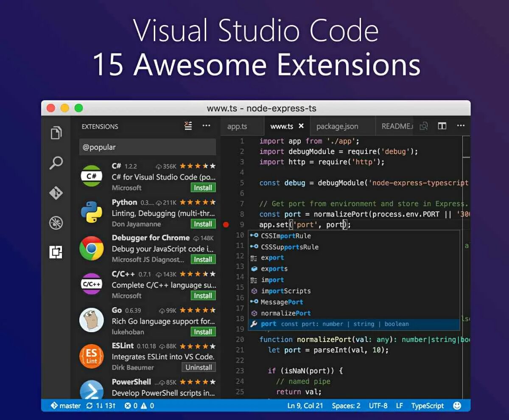Toggle the breakpoint on line 9

(226, 225)
